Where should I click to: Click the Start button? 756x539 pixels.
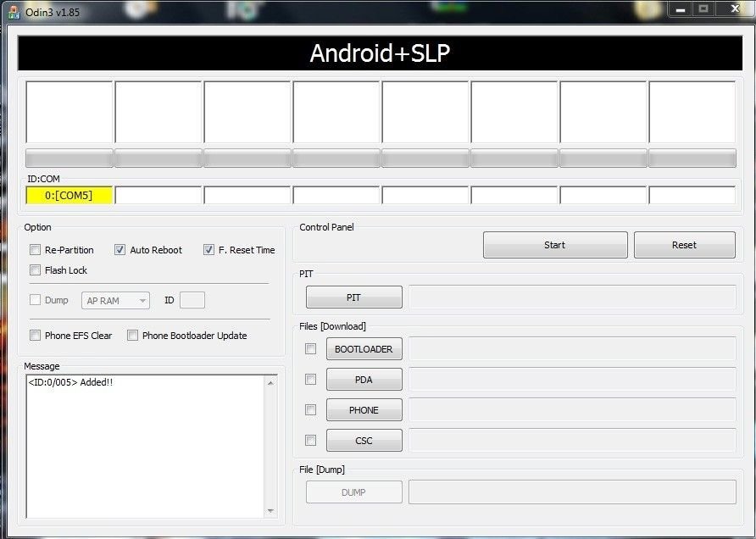tap(555, 245)
